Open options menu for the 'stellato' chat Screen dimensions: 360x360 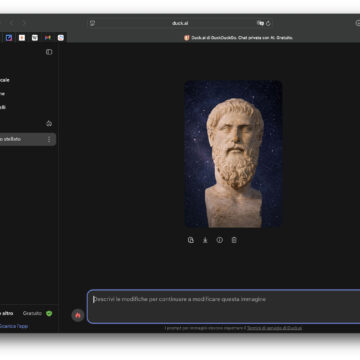pyautogui.click(x=49, y=139)
